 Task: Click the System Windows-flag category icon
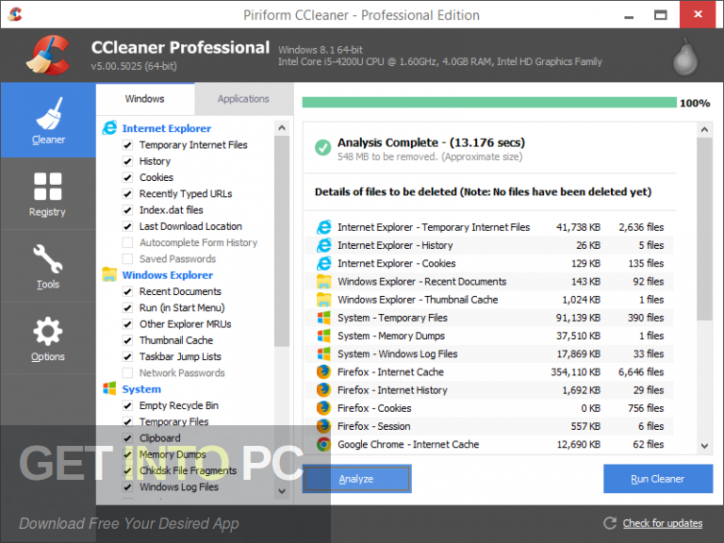pyautogui.click(x=109, y=389)
